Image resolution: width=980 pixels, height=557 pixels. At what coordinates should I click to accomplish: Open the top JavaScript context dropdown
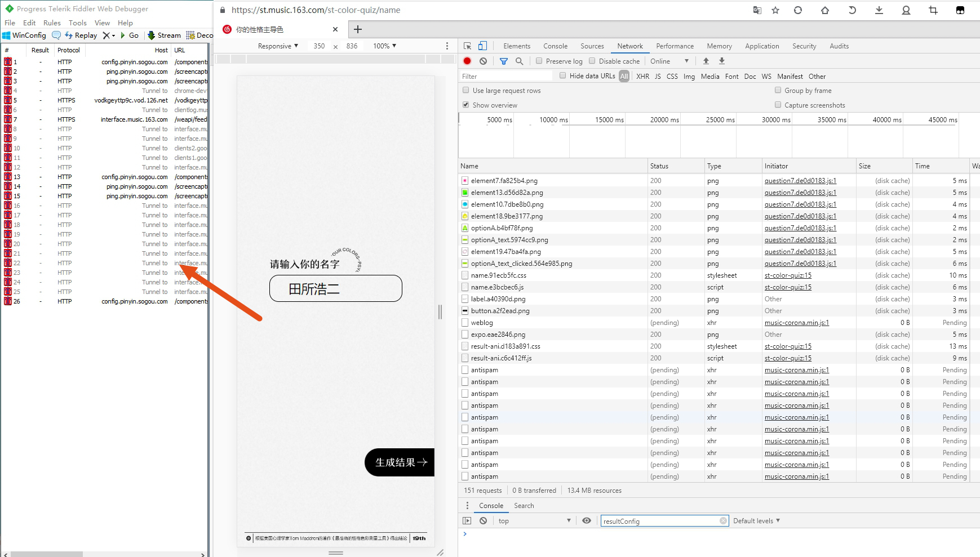pos(534,521)
